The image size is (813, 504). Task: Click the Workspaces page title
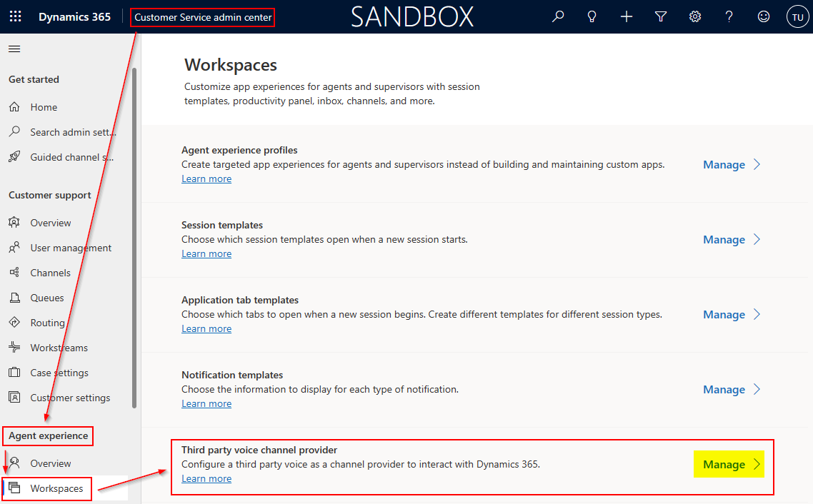click(231, 65)
